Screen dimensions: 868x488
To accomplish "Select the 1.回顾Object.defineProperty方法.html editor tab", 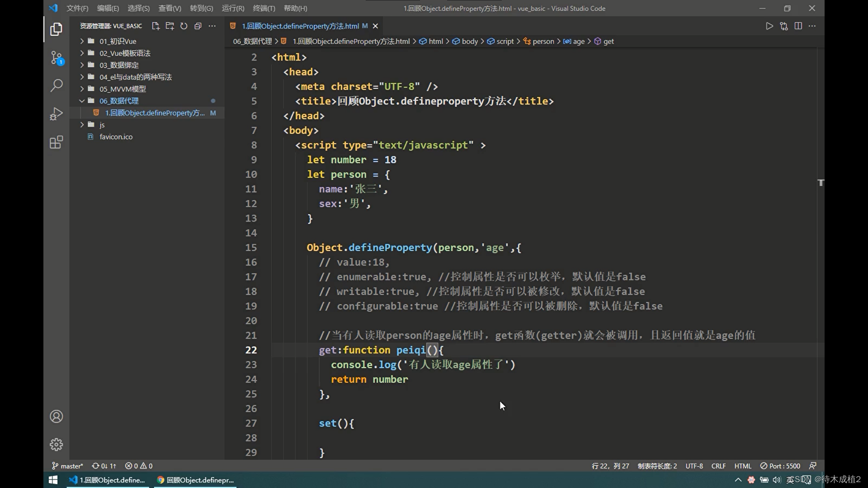I will click(304, 26).
